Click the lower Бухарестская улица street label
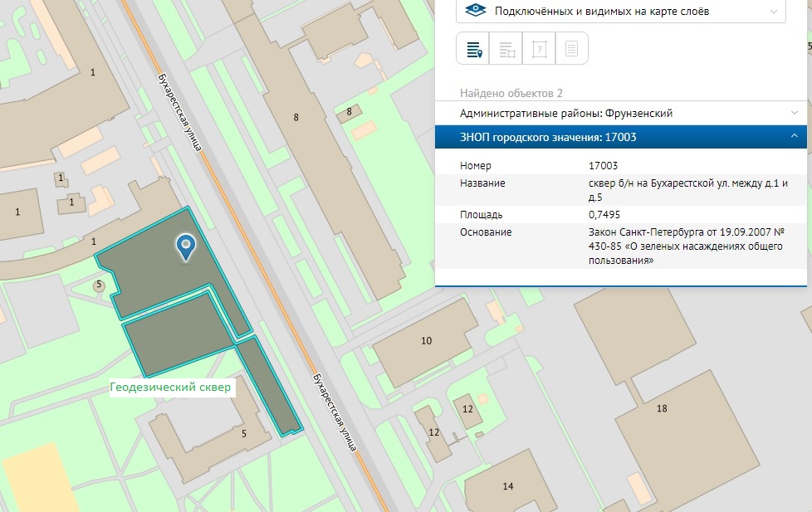812x512 pixels. click(335, 412)
